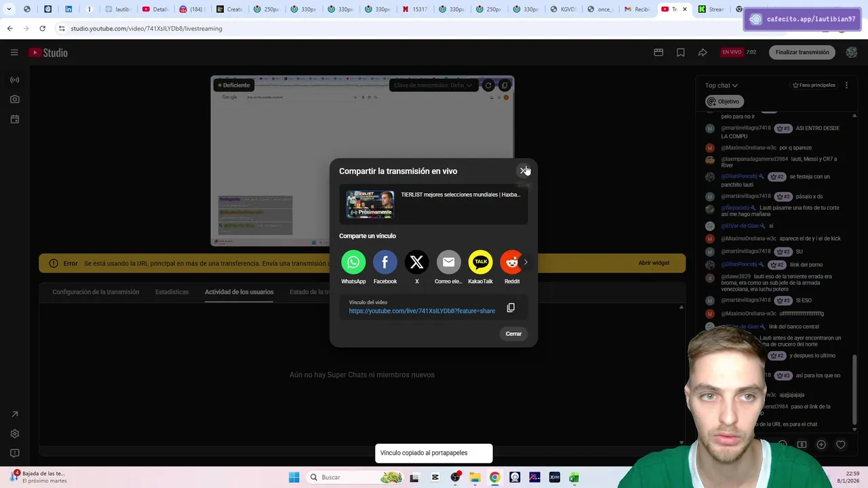Open Excel from the taskbar

pyautogui.click(x=574, y=477)
